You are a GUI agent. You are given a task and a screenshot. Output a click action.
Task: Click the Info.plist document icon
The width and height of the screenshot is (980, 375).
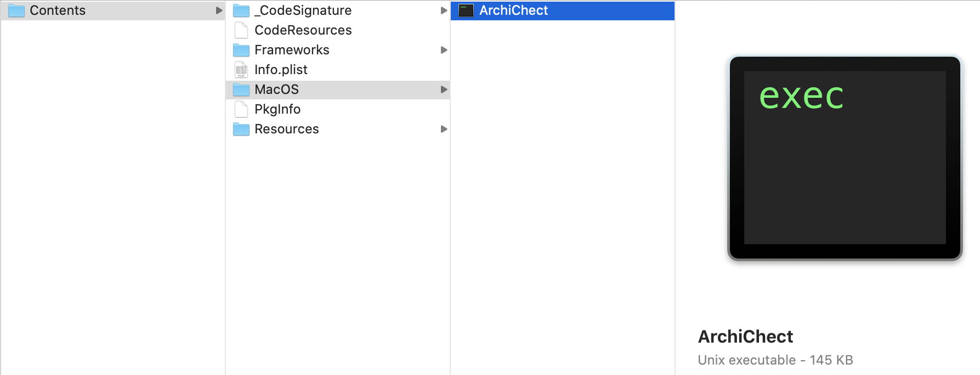coord(241,70)
